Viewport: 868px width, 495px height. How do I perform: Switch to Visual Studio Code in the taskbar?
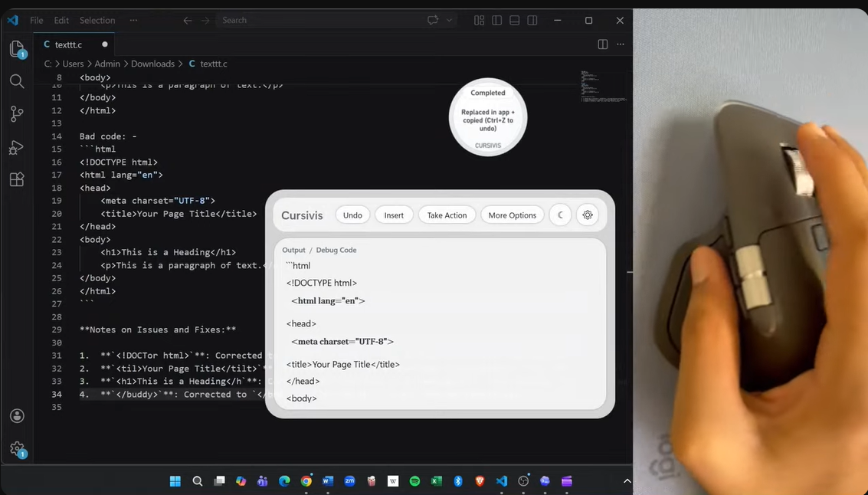click(x=502, y=481)
